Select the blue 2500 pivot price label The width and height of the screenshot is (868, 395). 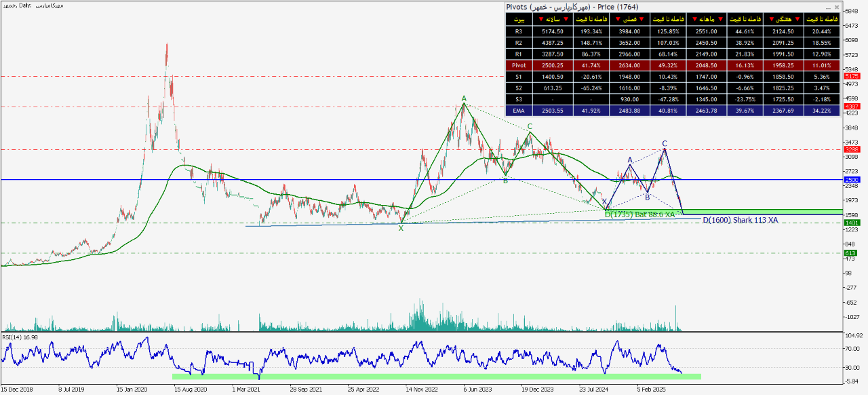click(x=851, y=180)
